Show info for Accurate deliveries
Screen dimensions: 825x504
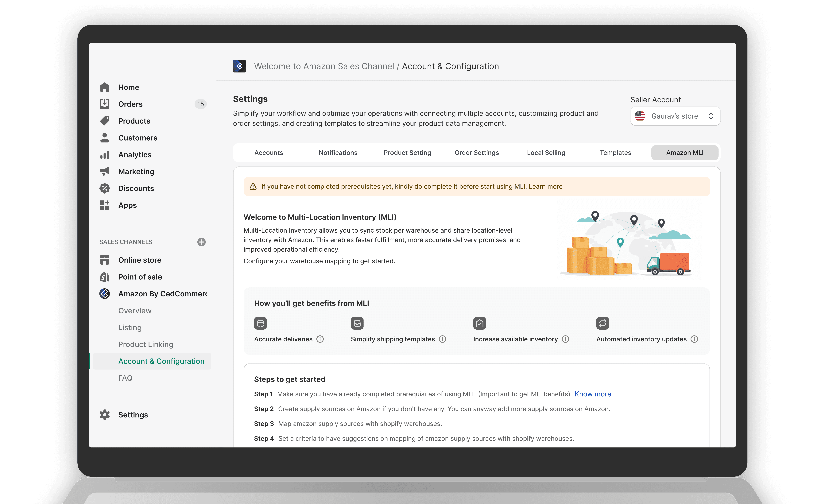coord(320,339)
